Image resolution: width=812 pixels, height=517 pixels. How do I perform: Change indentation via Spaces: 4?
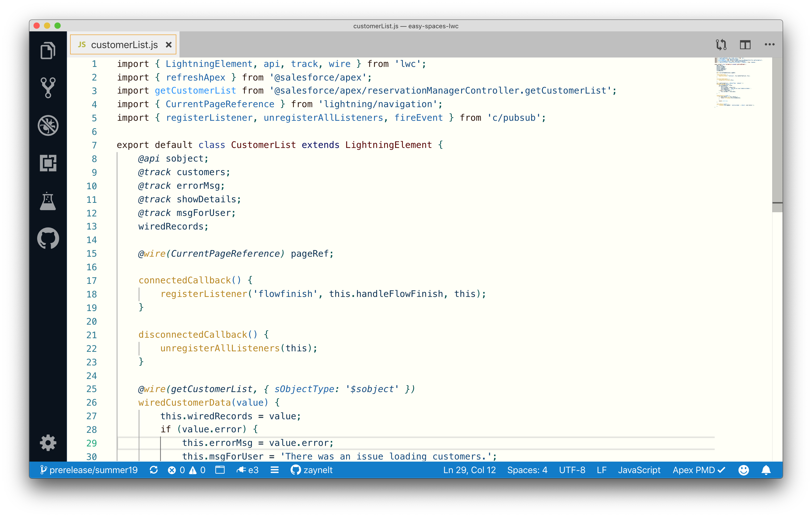(x=527, y=470)
